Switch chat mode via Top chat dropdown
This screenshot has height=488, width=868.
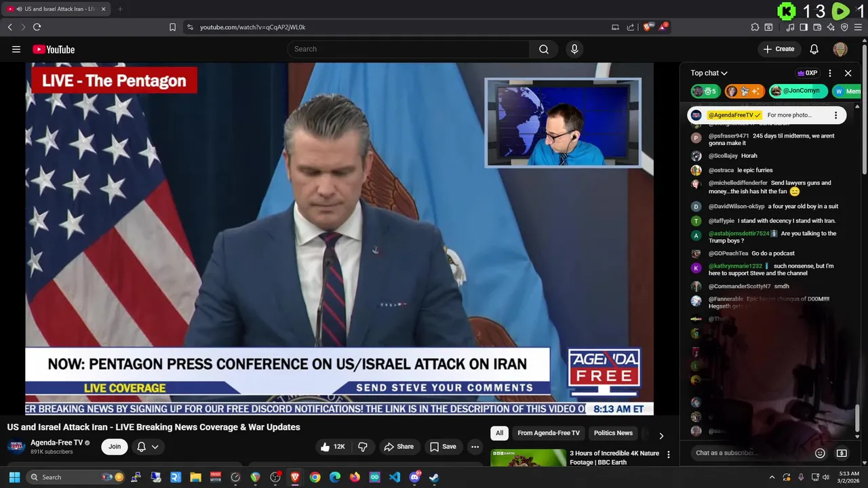point(709,73)
